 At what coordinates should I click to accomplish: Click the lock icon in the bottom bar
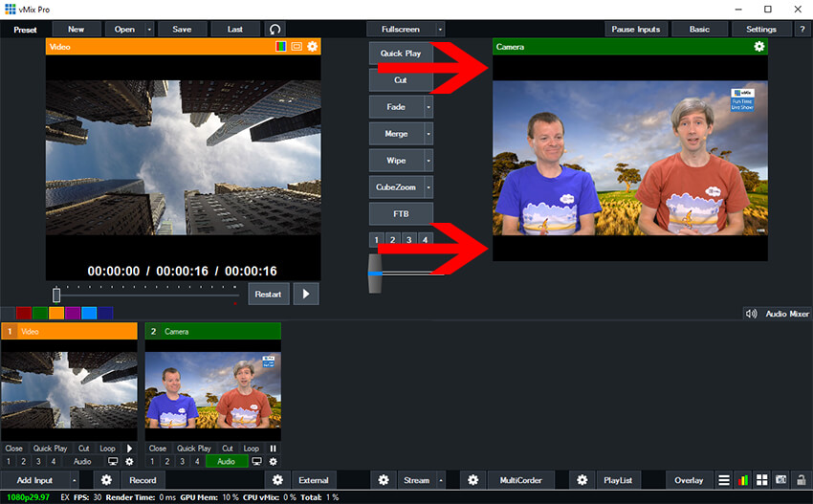coord(800,480)
